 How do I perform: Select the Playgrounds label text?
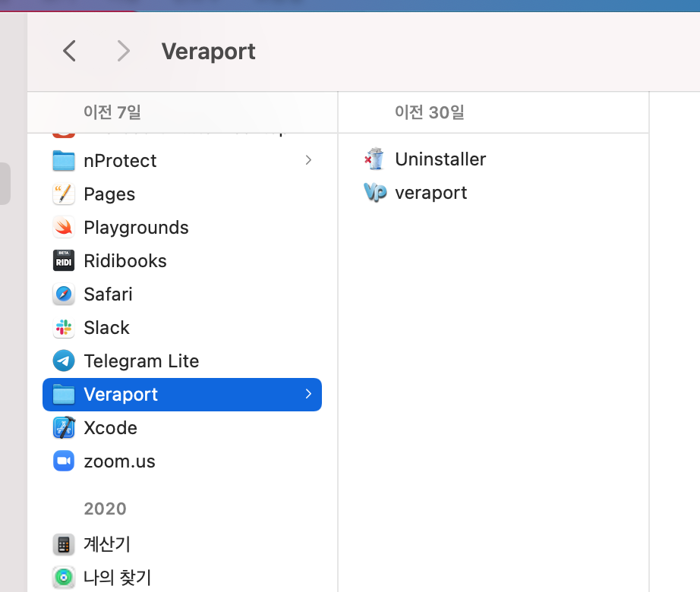click(136, 228)
